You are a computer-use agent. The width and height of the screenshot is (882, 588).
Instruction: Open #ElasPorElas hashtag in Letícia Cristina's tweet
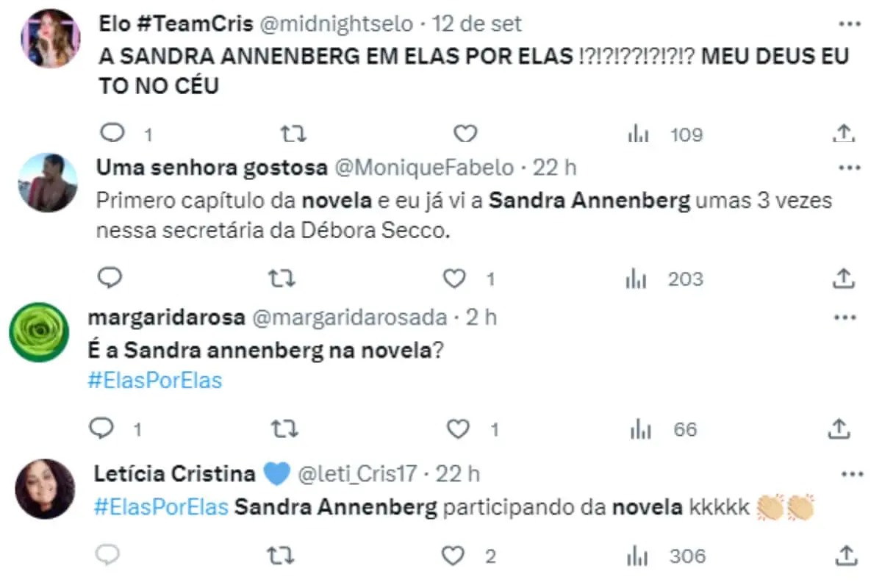tap(161, 507)
